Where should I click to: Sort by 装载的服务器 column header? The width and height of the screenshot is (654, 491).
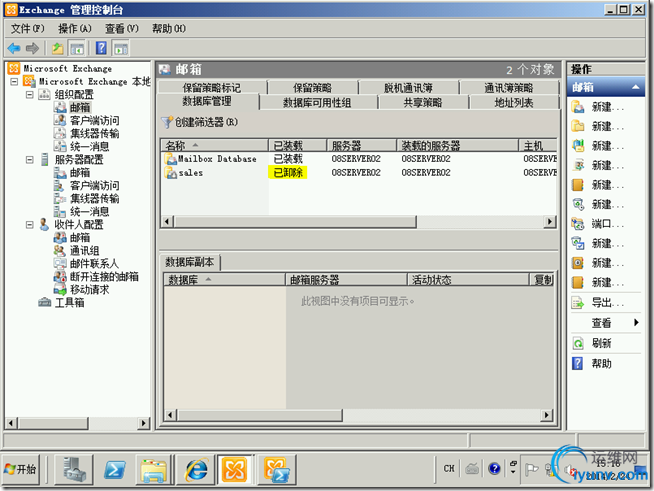457,146
